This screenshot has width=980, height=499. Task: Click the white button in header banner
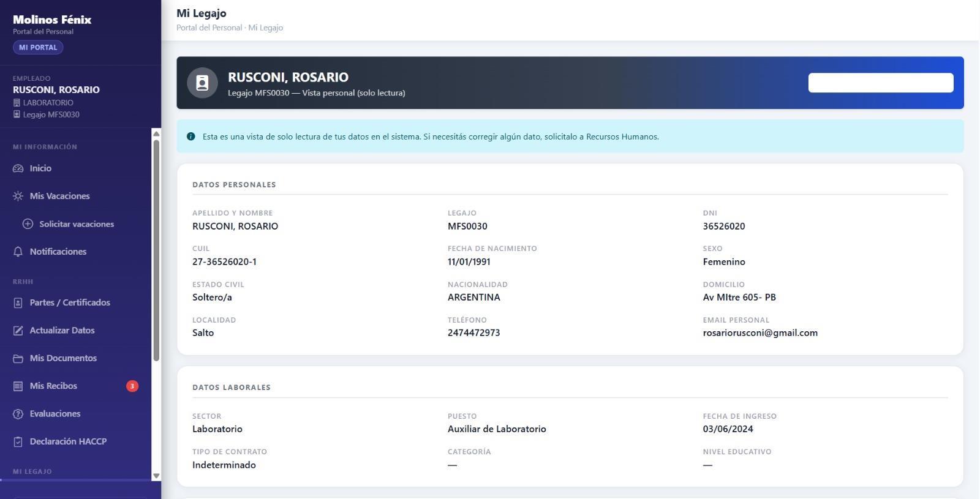(x=881, y=83)
